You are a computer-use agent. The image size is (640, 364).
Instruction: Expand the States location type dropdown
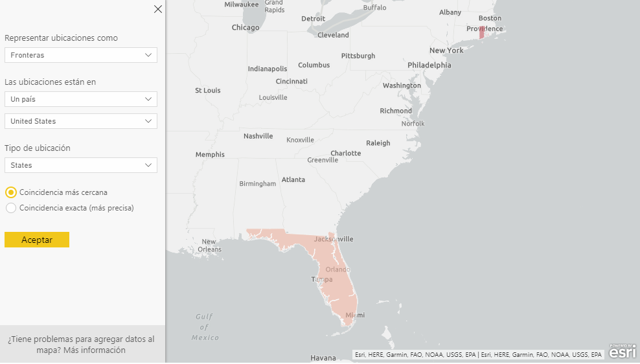81,165
